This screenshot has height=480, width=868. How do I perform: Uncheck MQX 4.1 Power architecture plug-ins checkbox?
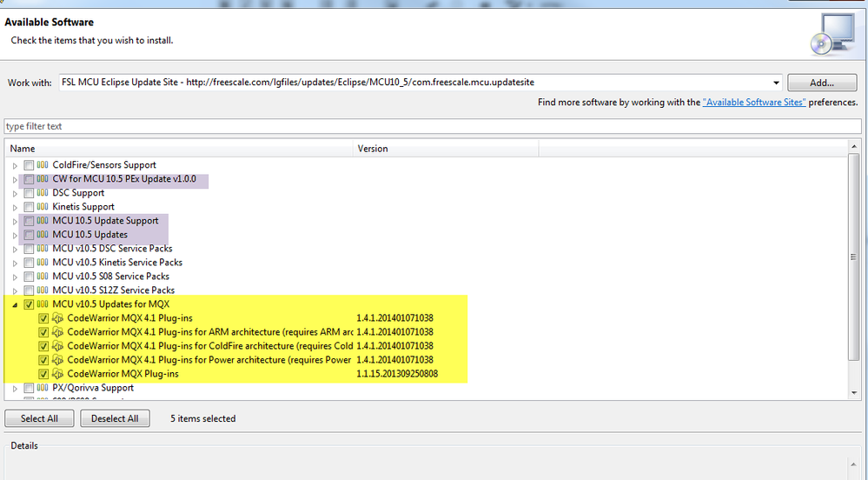tap(43, 360)
